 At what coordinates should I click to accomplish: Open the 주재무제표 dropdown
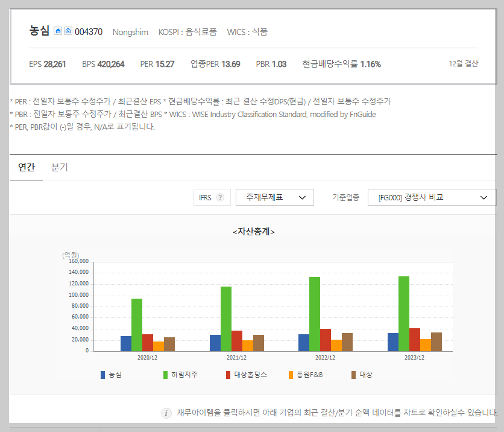[x=275, y=197]
